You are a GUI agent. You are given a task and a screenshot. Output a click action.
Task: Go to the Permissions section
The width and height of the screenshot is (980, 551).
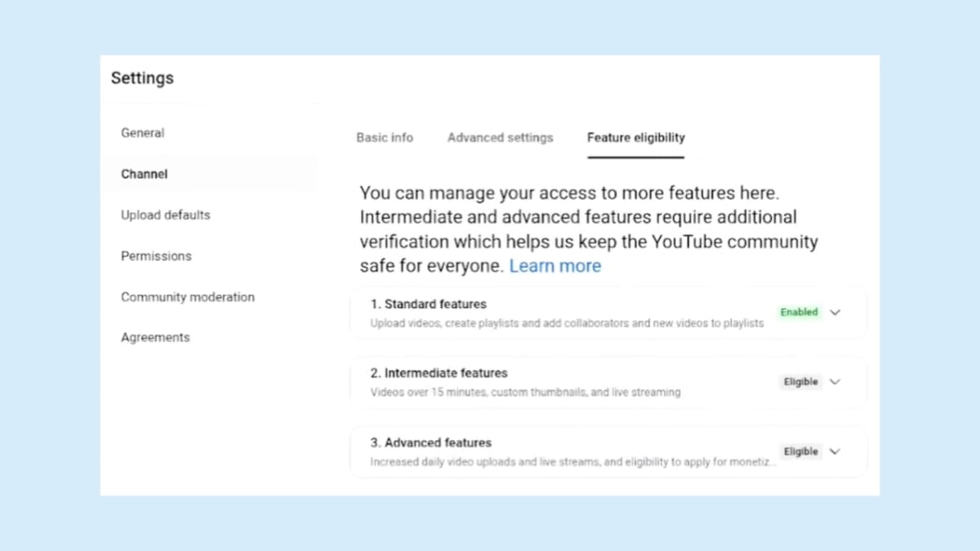(156, 256)
